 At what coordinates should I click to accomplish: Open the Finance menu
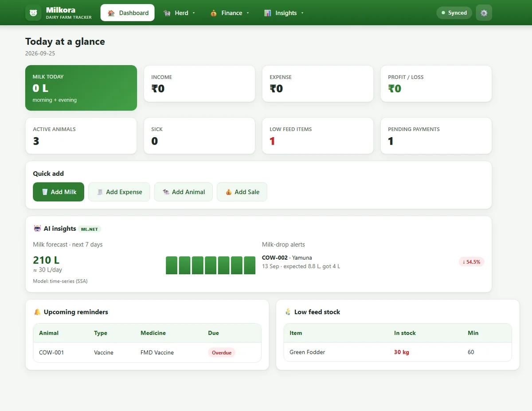click(229, 13)
